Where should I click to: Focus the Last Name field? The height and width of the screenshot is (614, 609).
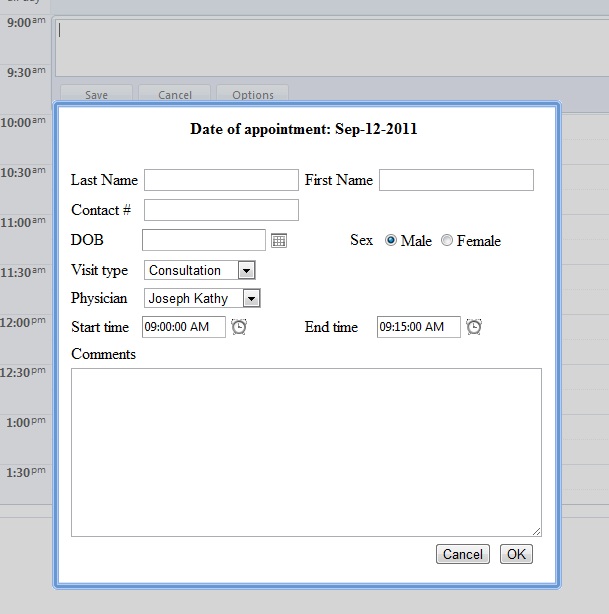[x=221, y=180]
